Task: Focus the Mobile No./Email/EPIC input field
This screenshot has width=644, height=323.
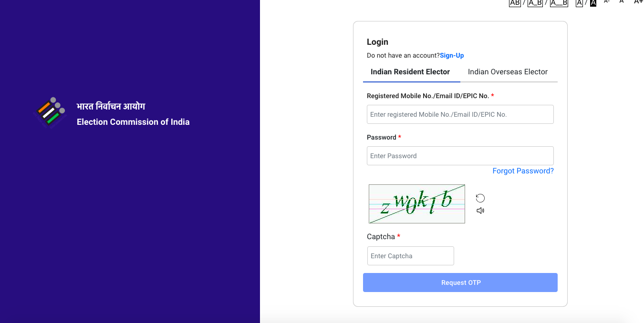Action: (x=460, y=114)
